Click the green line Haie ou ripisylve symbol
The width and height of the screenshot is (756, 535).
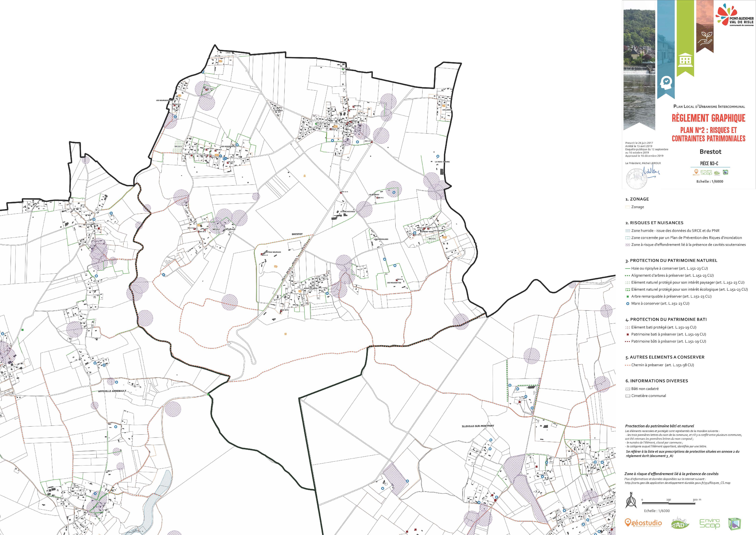coord(628,268)
